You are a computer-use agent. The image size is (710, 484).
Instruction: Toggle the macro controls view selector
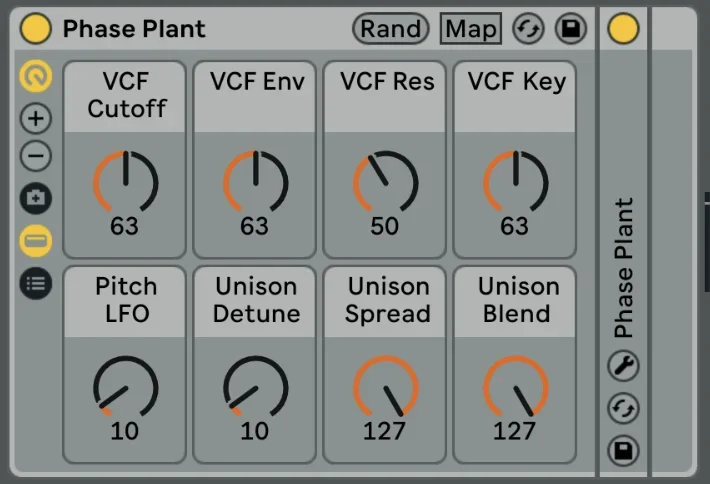point(36,76)
